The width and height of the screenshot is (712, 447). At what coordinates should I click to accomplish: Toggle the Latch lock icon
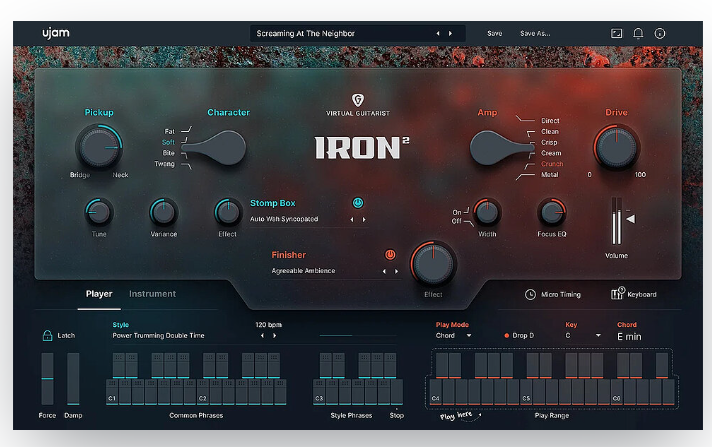[47, 335]
